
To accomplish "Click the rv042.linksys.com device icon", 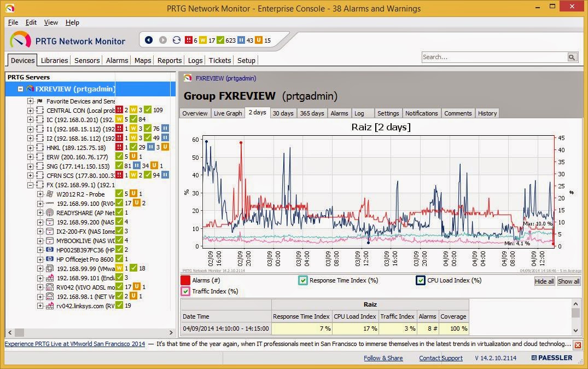I will 49,306.
